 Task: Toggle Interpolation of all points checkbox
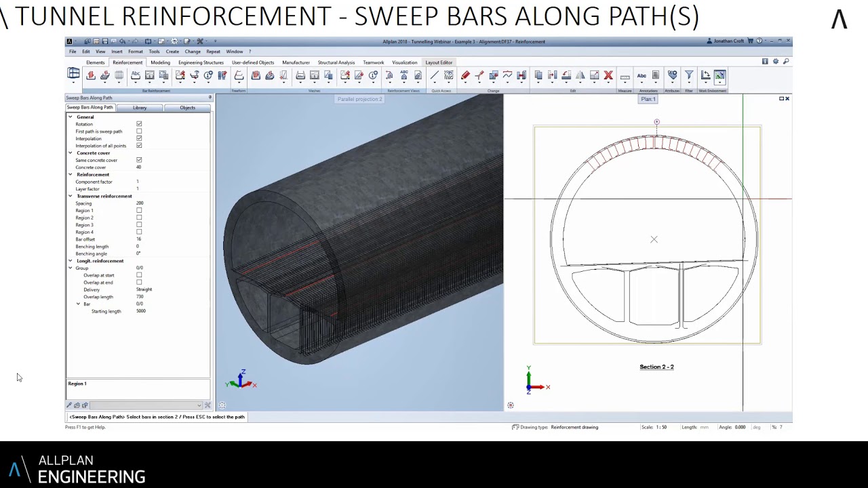click(139, 146)
